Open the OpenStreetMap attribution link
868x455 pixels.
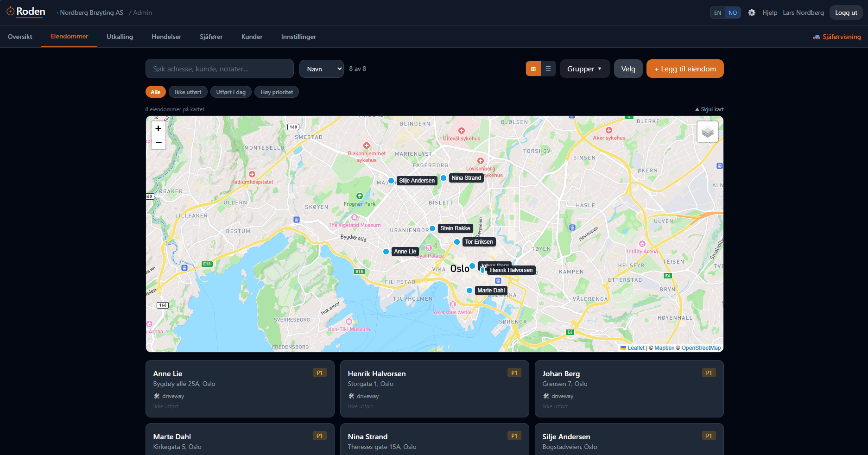coord(701,348)
